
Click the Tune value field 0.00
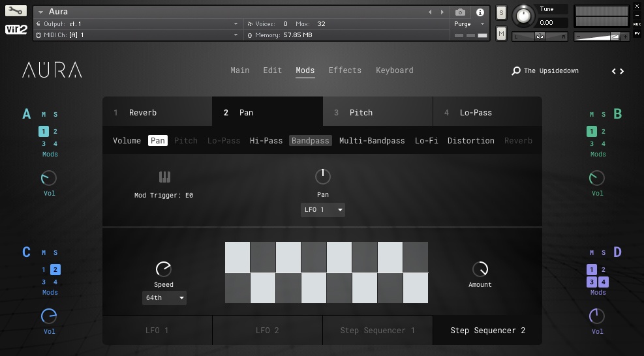click(553, 23)
